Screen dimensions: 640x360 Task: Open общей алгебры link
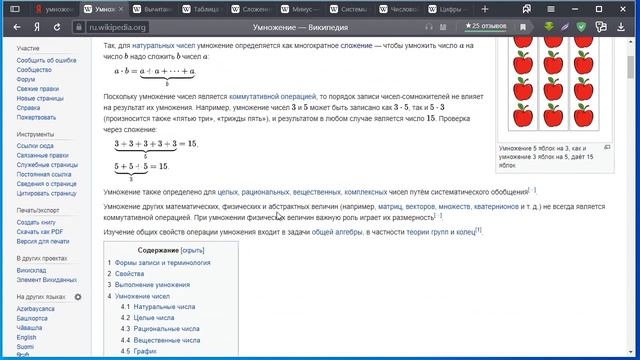pyautogui.click(x=337, y=232)
